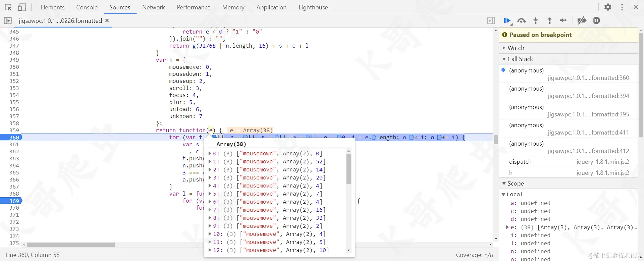644x261 pixels.
Task: Open the Network tab
Action: [154, 7]
